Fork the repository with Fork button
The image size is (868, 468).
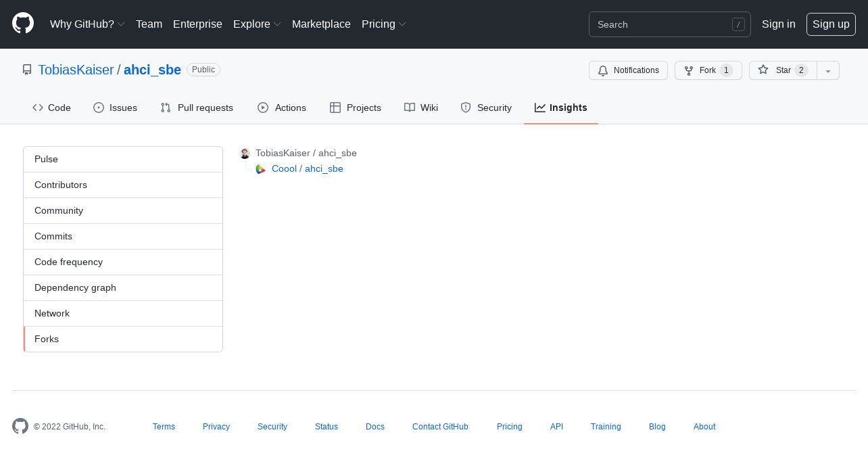[x=708, y=70]
